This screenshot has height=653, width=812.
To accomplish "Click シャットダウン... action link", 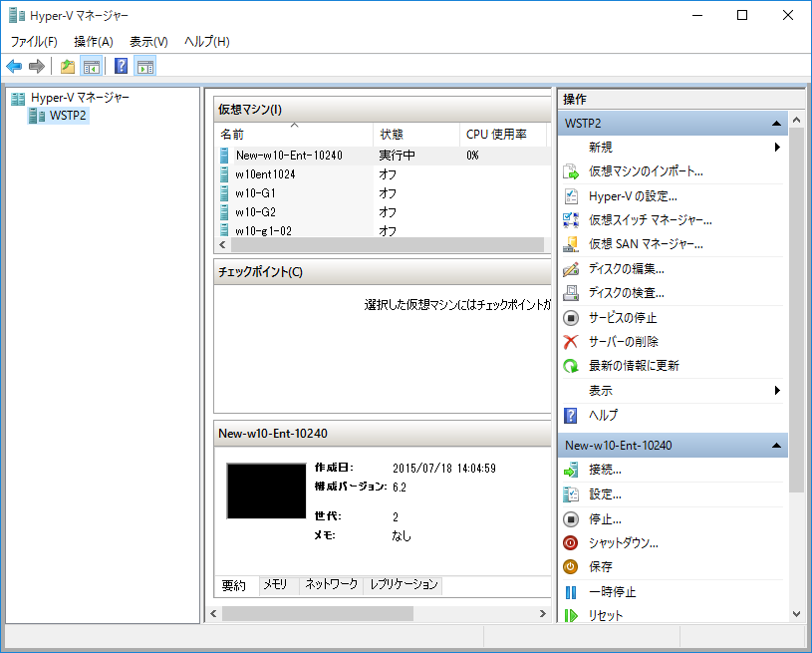I will tap(624, 542).
